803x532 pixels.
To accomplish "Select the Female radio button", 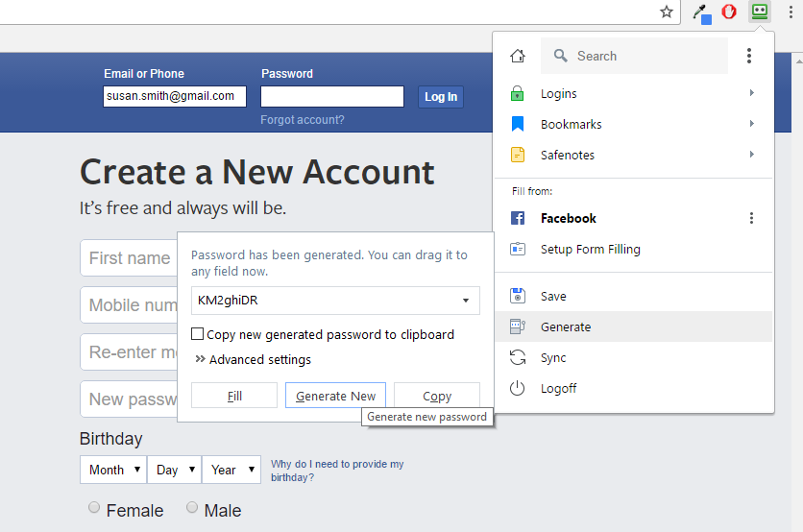I will pos(94,508).
